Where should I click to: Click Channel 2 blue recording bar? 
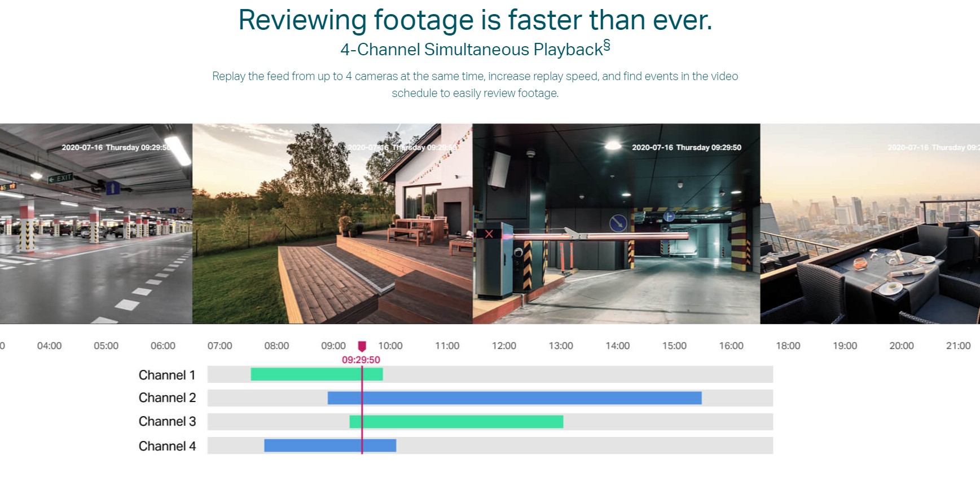(515, 398)
